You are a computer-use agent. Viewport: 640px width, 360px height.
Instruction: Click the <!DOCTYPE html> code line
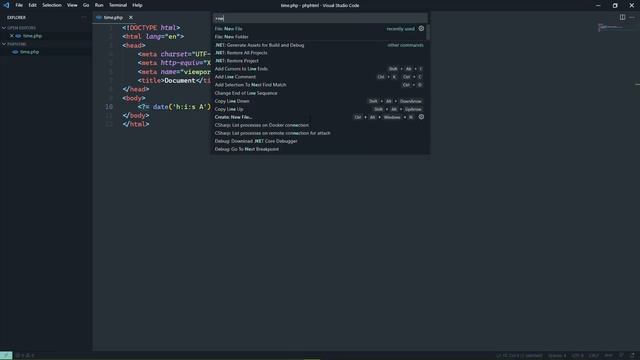[151, 28]
